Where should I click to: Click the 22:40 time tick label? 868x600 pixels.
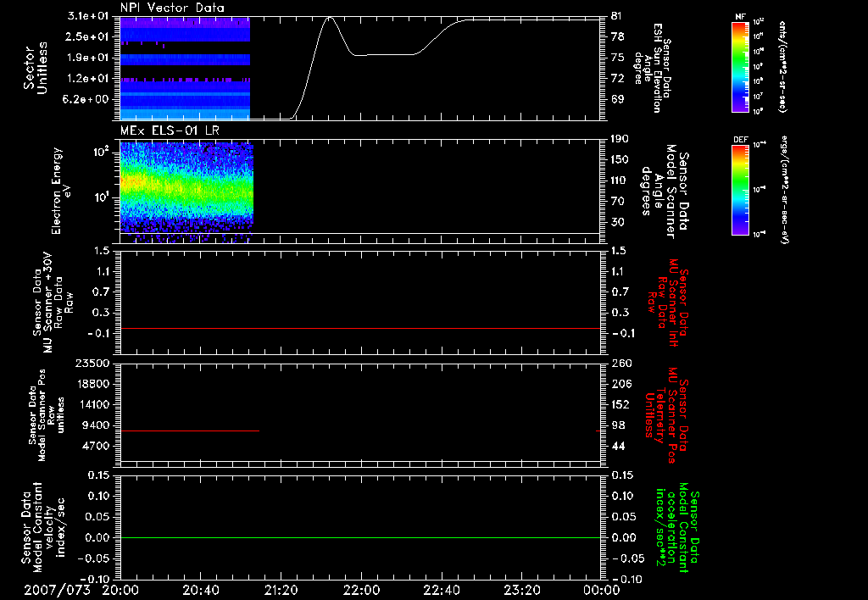click(441, 590)
